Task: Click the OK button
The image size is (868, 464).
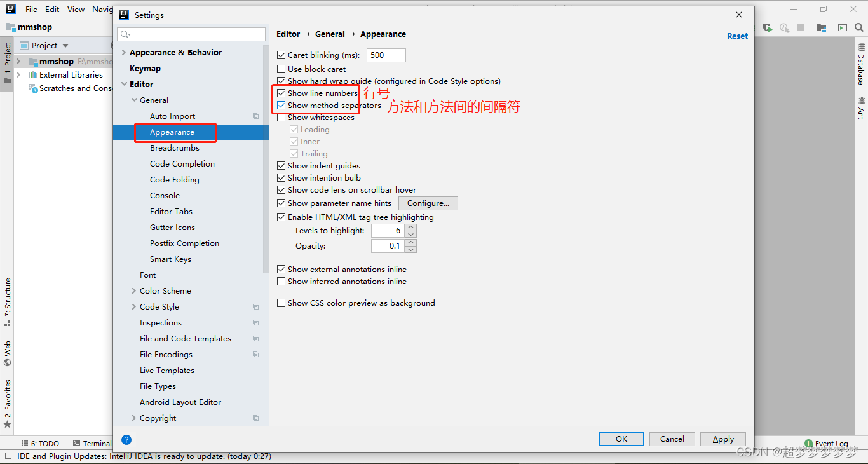Action: (x=621, y=439)
